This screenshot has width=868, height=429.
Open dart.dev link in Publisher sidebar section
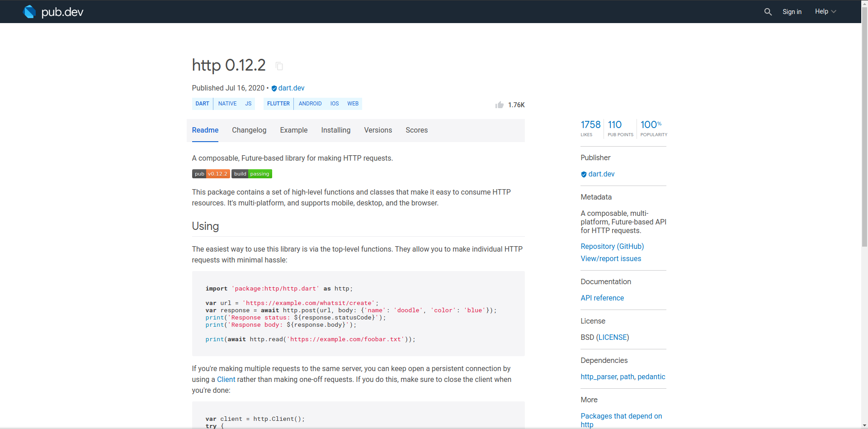pyautogui.click(x=601, y=174)
